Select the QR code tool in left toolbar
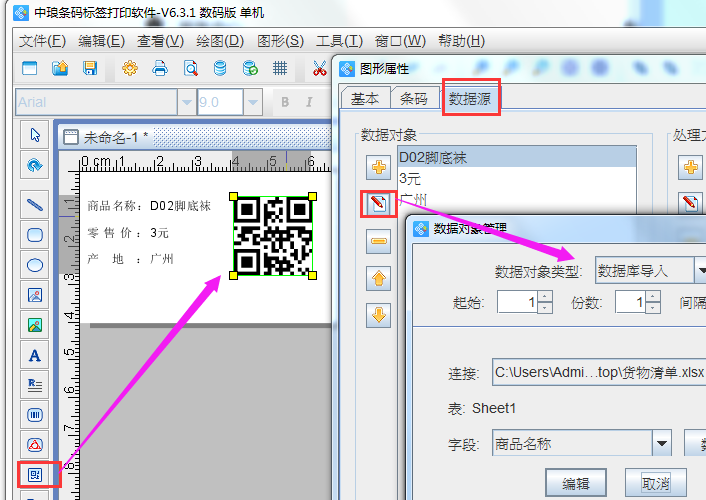Screen dimensions: 706x500 35,474
